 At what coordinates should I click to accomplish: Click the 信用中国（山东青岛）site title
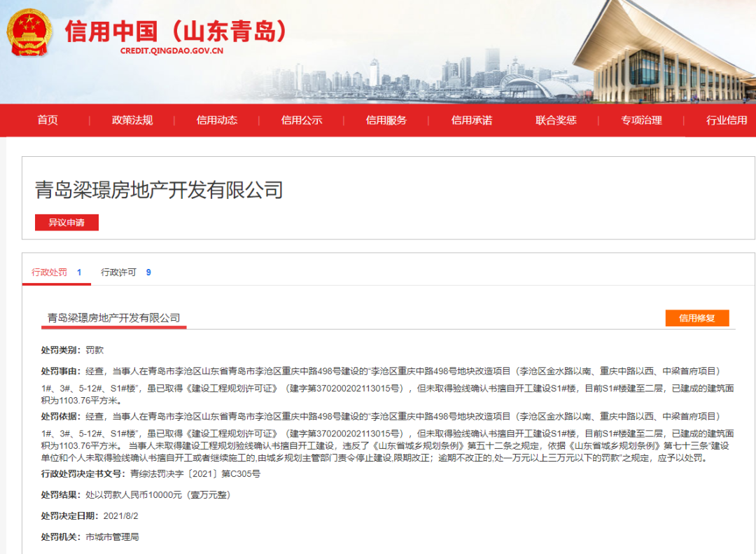[175, 30]
